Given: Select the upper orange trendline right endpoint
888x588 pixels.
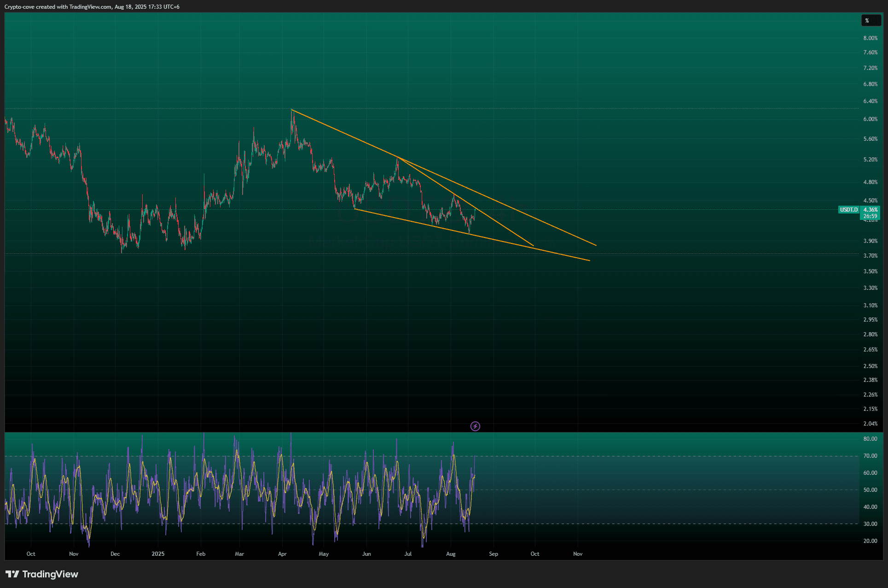Looking at the screenshot, I should coord(596,245).
